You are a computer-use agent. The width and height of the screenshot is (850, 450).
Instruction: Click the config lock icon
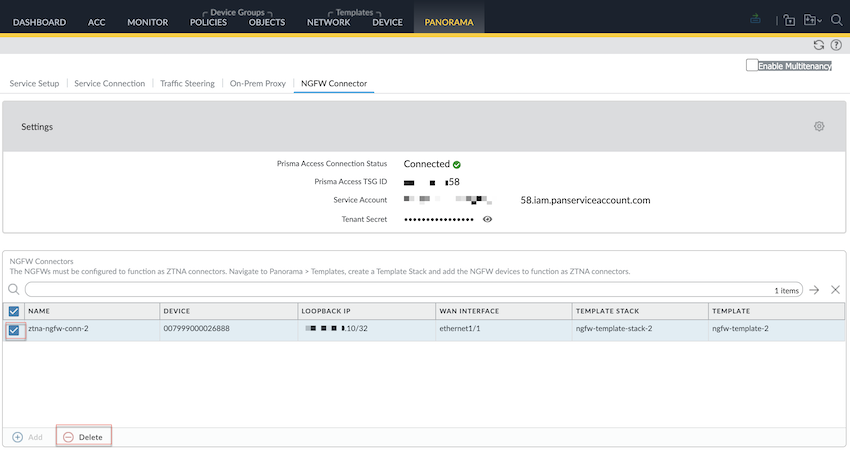point(789,20)
